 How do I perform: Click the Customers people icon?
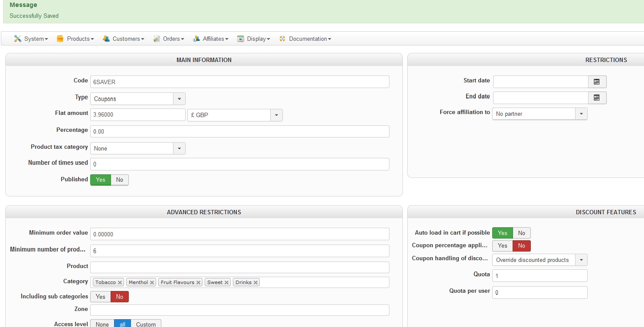click(x=106, y=39)
